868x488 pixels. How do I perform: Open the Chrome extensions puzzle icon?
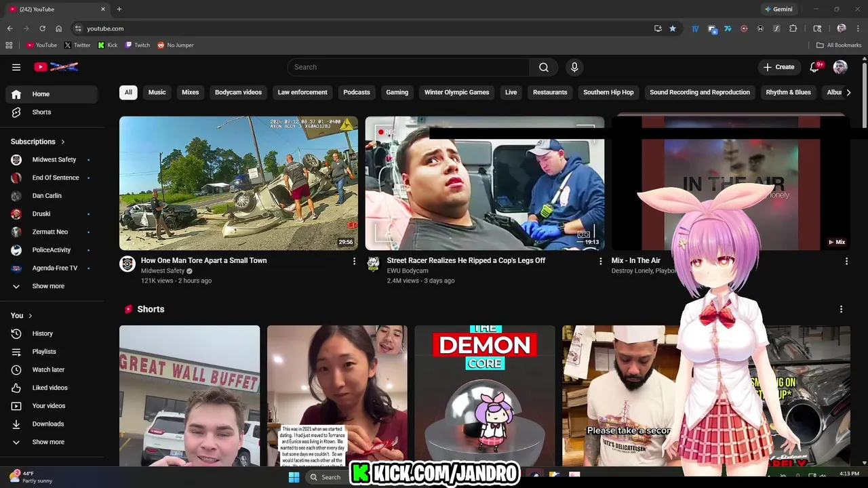pyautogui.click(x=793, y=28)
